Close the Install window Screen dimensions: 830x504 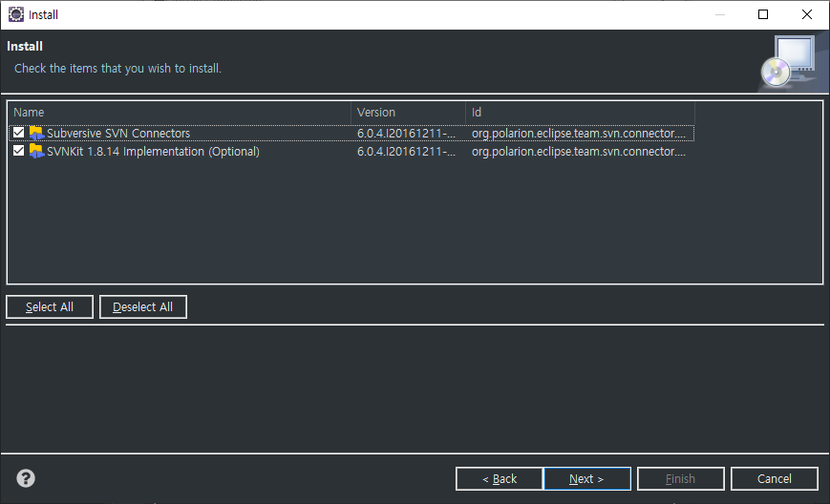807,14
